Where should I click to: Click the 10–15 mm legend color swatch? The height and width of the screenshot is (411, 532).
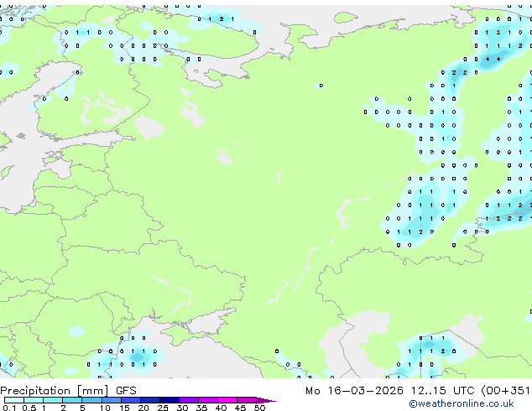click(x=112, y=400)
